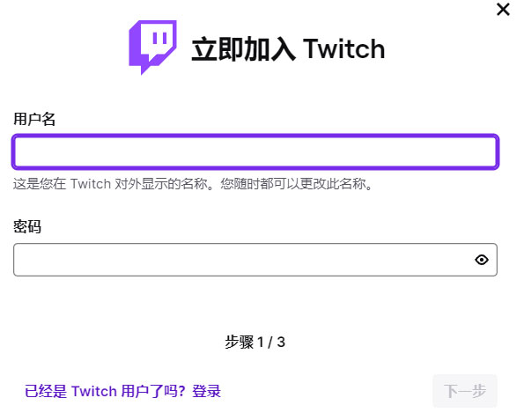Screen dimensions: 524x420
Task: Click the 立即加入 Twitch heading text
Action: (x=288, y=49)
